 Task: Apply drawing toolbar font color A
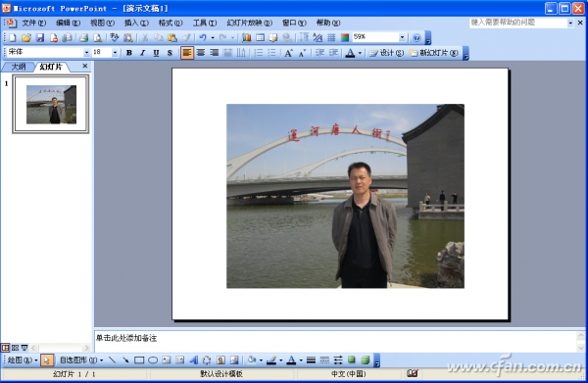[x=291, y=360]
